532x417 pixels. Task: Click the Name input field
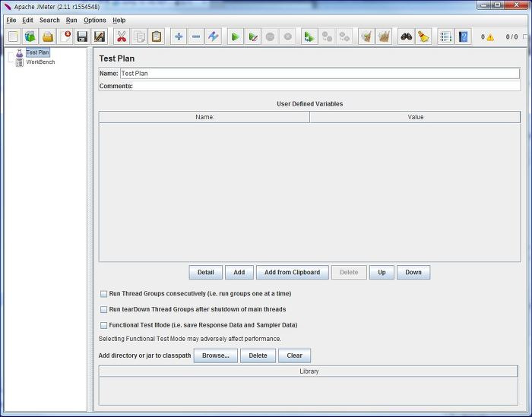(x=320, y=73)
